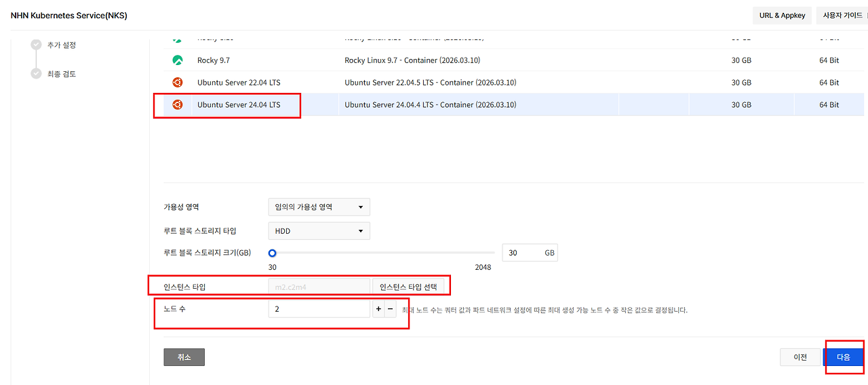Click the Ubuntu Server 24.04 LTS logo icon

(x=177, y=105)
